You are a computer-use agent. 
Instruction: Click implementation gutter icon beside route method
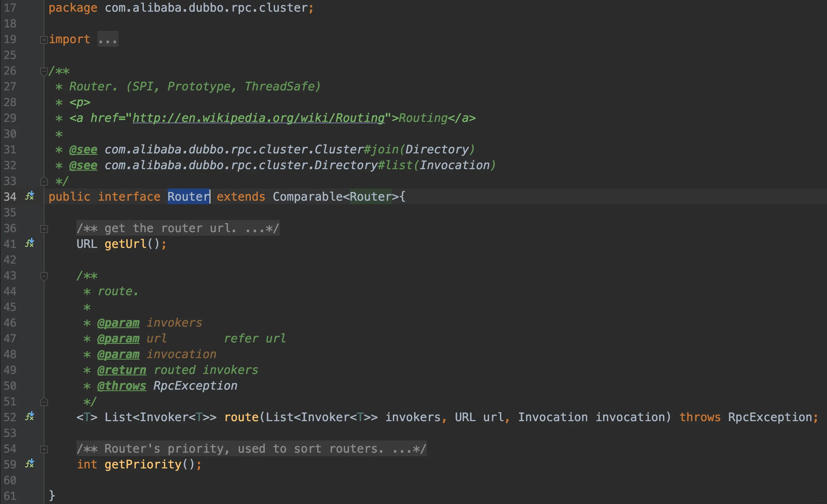(x=29, y=416)
